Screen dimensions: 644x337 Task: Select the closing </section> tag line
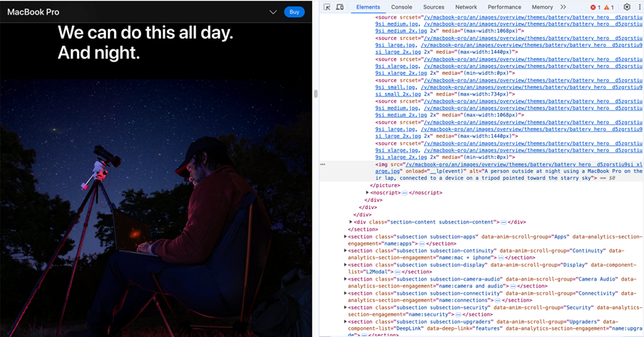point(363,229)
